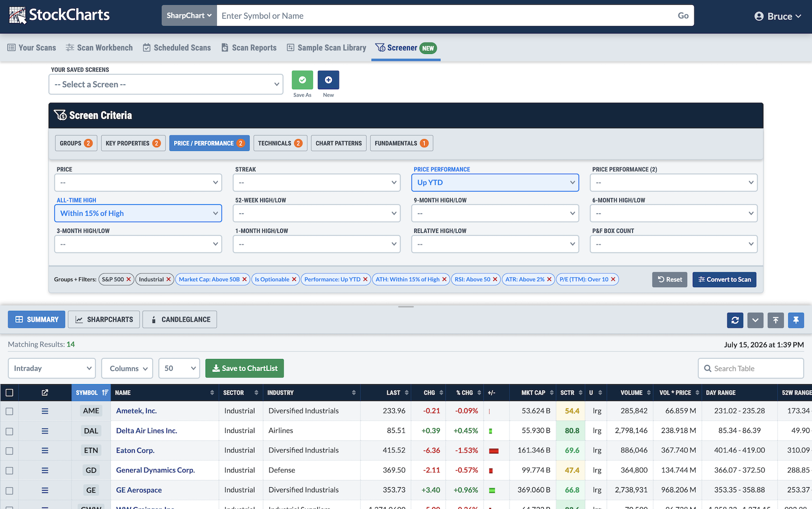Viewport: 812px width, 509px height.
Task: Click the pin results panel icon
Action: coord(796,320)
